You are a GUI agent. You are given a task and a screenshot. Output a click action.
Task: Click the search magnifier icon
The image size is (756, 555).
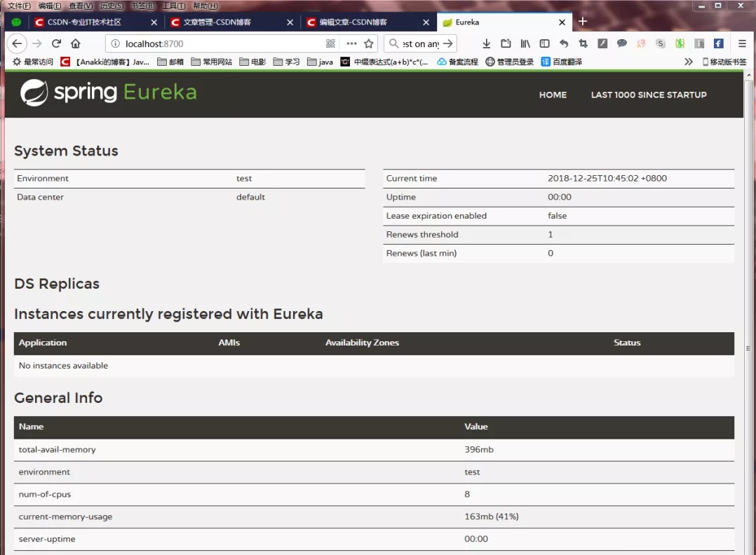(x=394, y=44)
